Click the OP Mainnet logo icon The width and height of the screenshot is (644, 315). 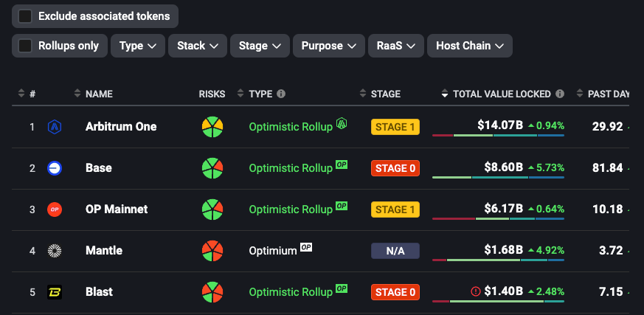[x=55, y=210]
